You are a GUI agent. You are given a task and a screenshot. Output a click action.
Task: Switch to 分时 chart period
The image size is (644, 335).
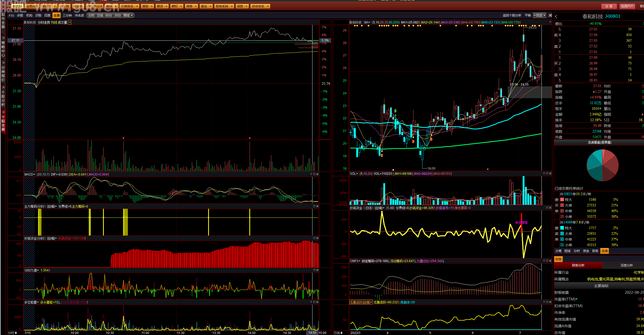(91, 15)
